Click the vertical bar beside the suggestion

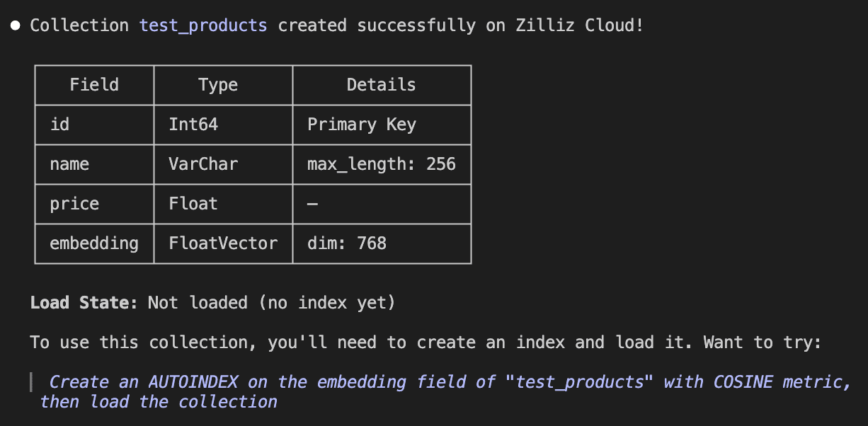(33, 383)
